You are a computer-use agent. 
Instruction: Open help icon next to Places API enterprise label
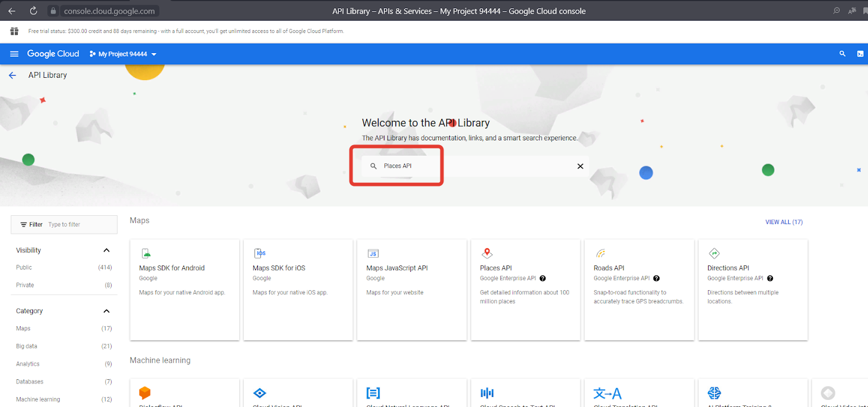[543, 278]
